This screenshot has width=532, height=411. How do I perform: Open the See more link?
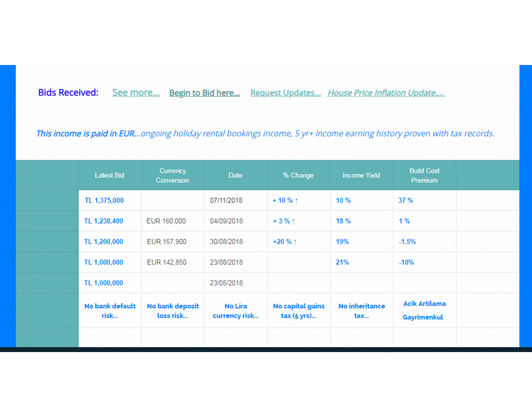(136, 93)
